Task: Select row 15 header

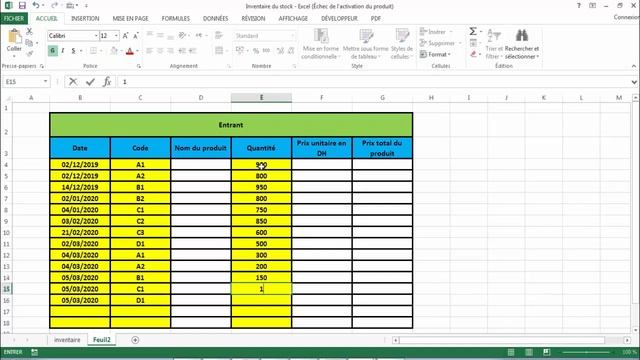Action: tap(6, 289)
